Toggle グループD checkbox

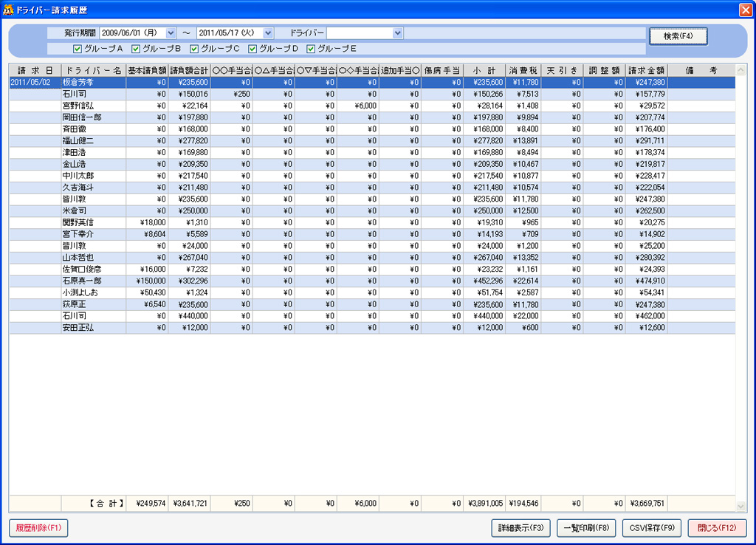pos(252,49)
